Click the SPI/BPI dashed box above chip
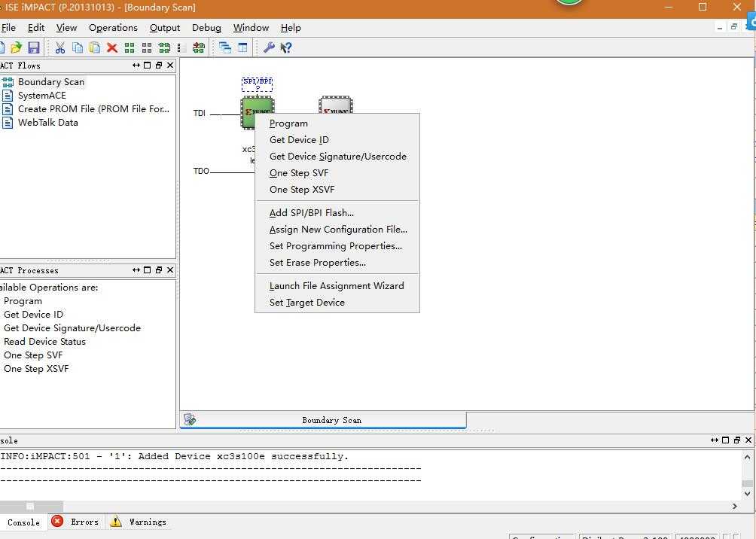Screen dimensions: 756x539 (x=257, y=84)
